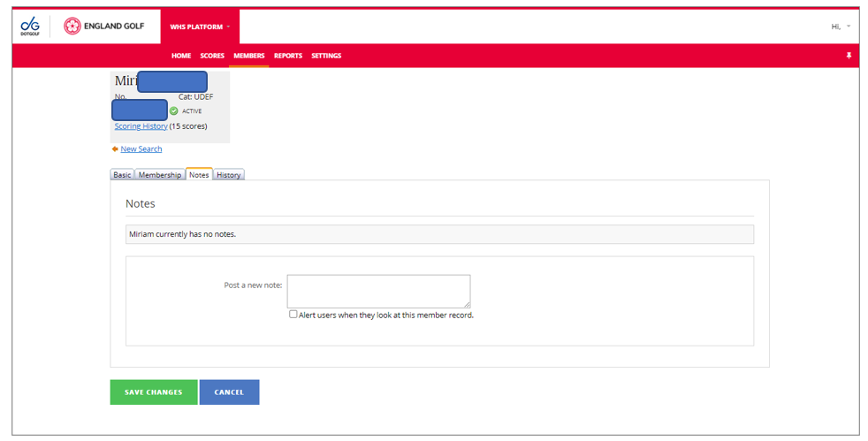
Task: Switch to the Basic tab
Action: [122, 175]
